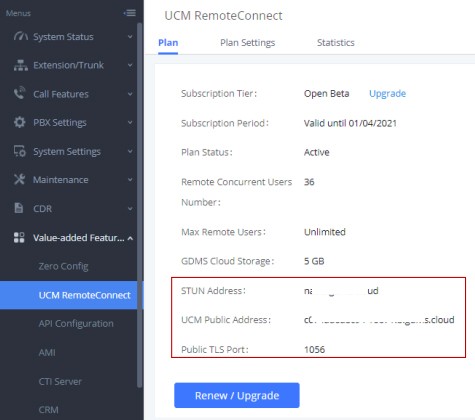Click the PBX Settings gear icon

(x=20, y=122)
